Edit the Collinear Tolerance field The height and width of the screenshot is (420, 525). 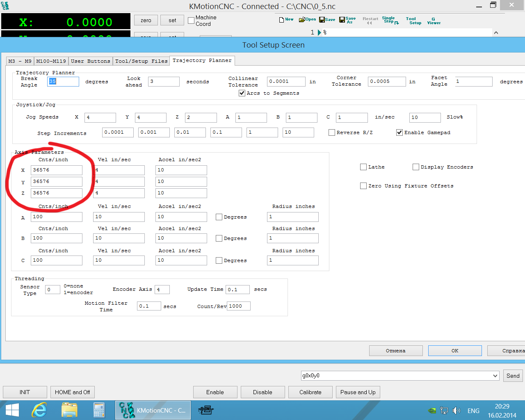[x=286, y=82]
